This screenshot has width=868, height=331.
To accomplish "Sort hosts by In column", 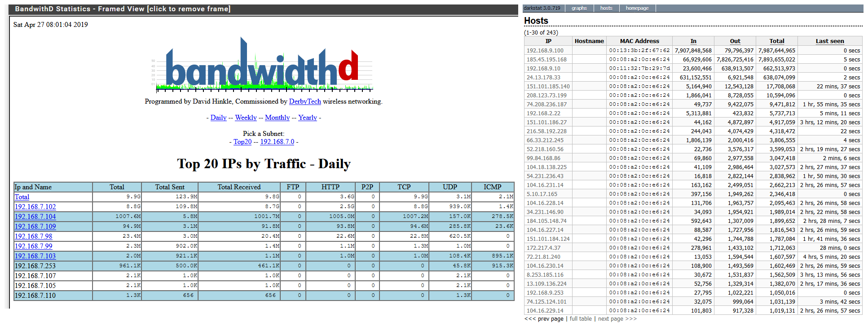I will click(693, 41).
